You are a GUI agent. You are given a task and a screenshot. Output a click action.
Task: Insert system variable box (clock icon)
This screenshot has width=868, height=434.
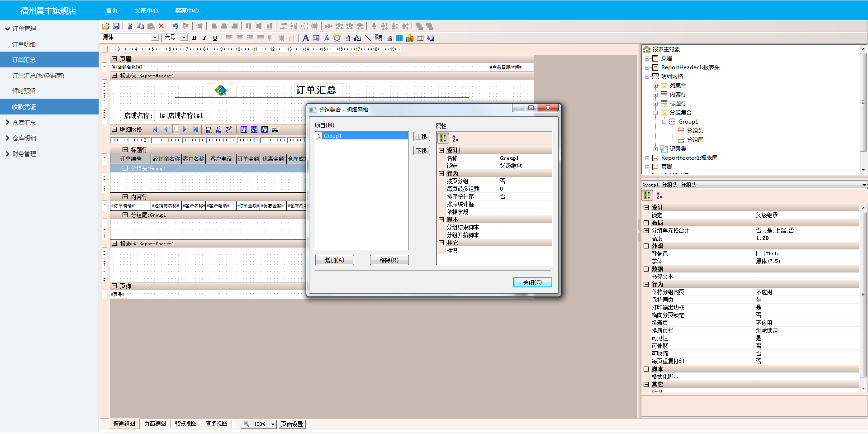pos(337,38)
